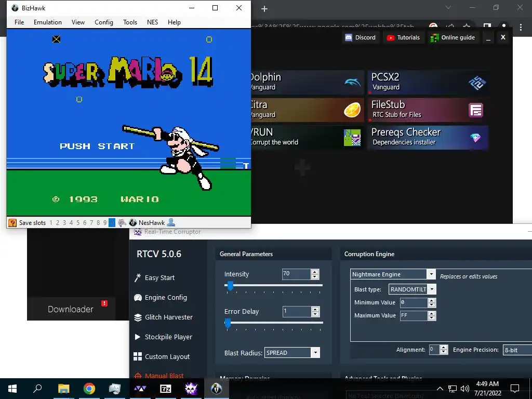Open the Discord link in RTC launcher

(361, 37)
